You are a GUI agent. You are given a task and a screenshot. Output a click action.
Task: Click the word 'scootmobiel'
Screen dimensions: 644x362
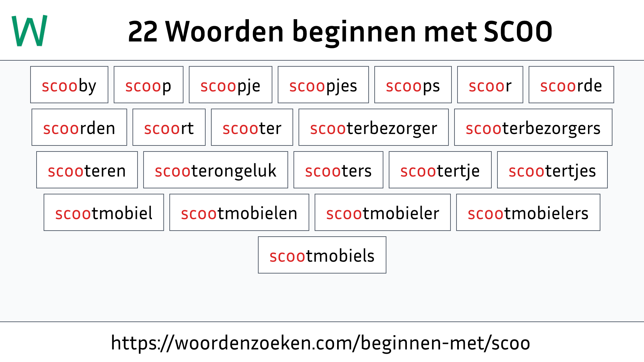[x=103, y=213]
